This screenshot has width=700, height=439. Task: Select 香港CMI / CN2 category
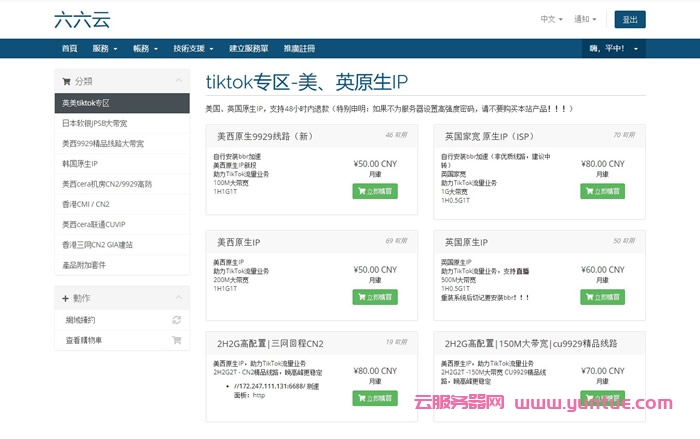pos(86,204)
